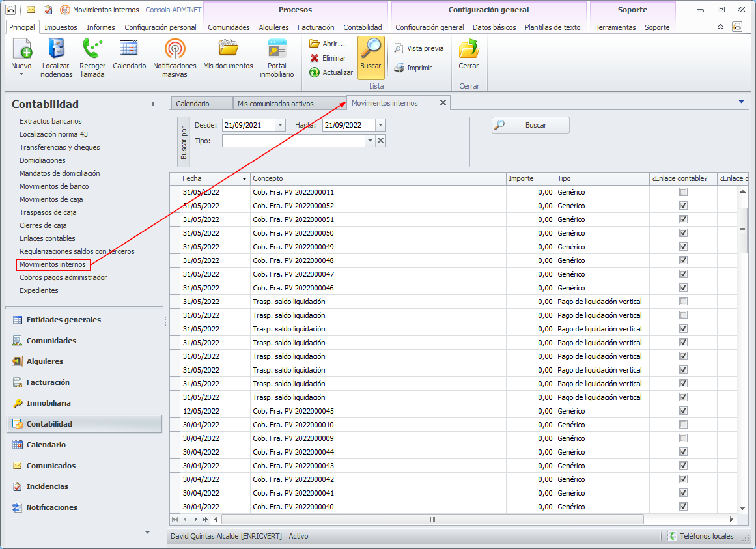756x549 pixels.
Task: Toggle enlace contable for PV 2022000009
Action: coord(683,438)
